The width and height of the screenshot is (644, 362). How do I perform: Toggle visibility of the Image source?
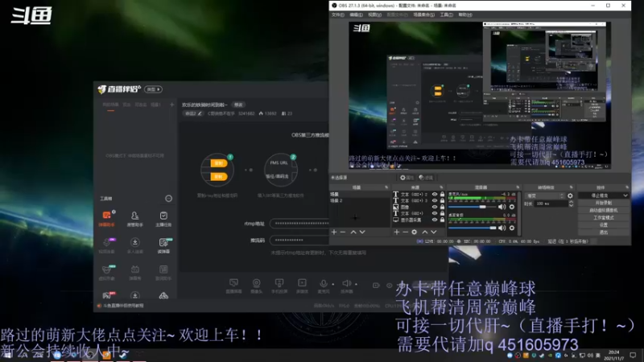[435, 207]
